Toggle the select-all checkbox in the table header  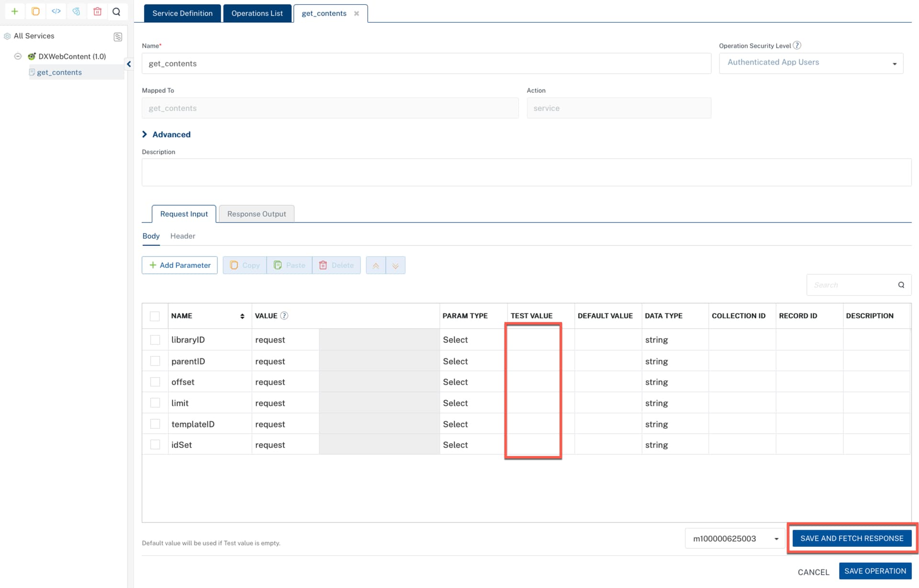pyautogui.click(x=155, y=316)
